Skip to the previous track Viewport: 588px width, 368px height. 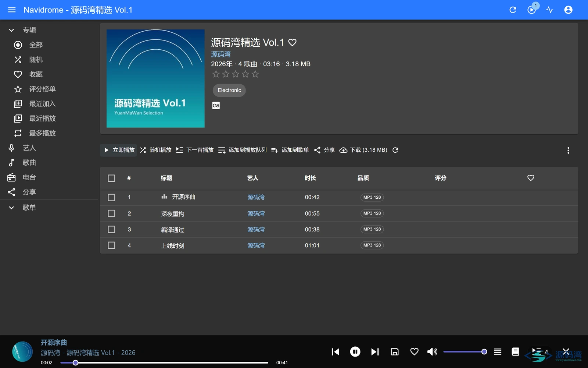[335, 352]
